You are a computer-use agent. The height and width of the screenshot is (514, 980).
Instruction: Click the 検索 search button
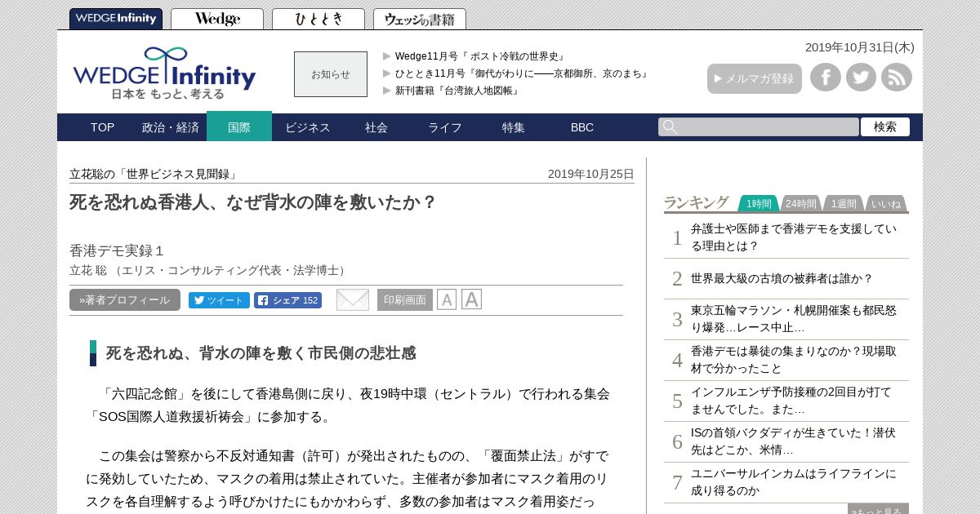coord(885,127)
